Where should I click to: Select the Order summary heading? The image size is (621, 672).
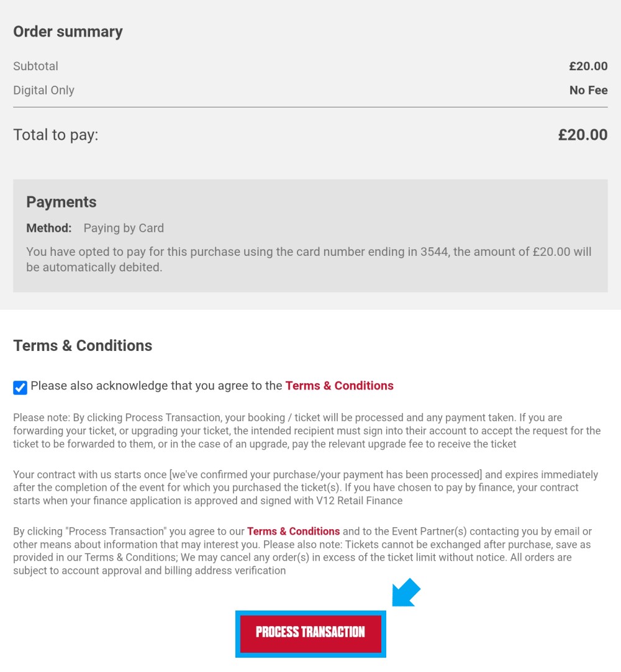tap(68, 32)
